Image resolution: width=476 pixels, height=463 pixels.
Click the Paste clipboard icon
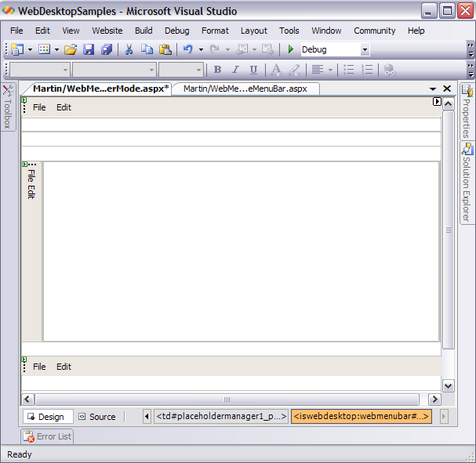point(165,49)
